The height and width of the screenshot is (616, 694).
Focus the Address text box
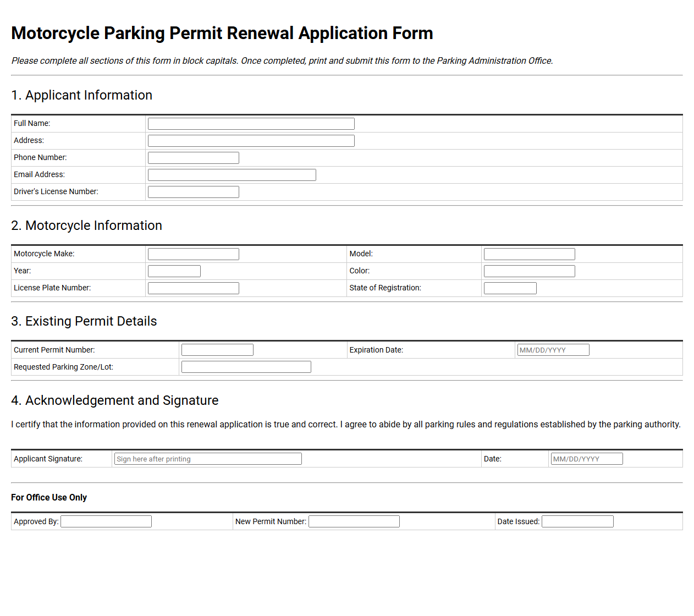251,141
